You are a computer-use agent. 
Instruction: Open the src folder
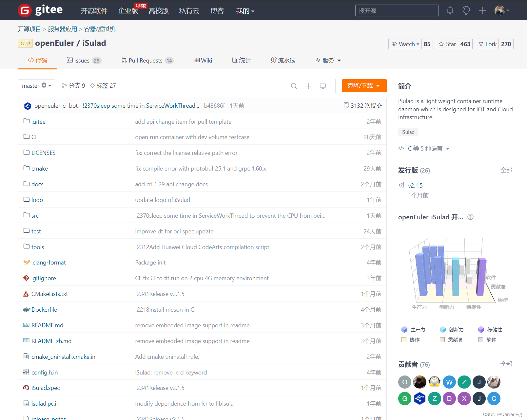35,215
